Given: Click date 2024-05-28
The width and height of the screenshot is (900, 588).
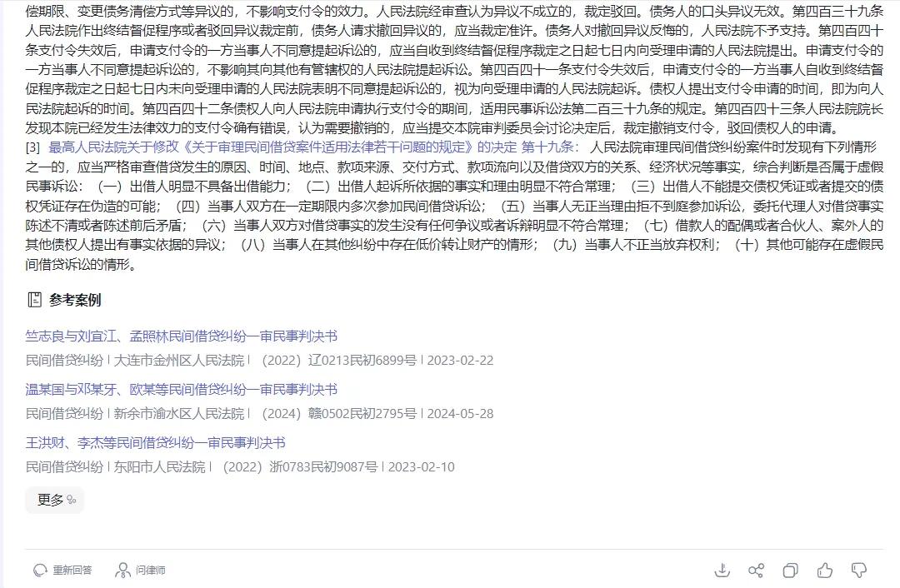Looking at the screenshot, I should (460, 414).
